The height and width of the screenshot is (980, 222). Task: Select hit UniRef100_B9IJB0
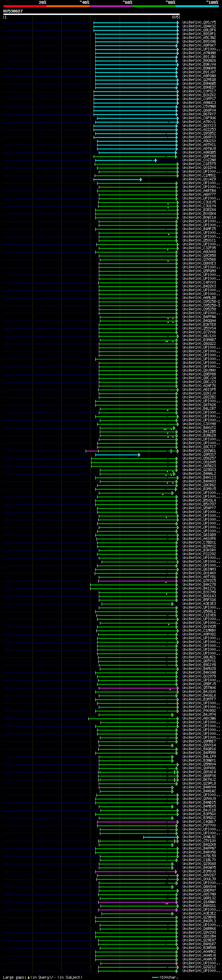point(199,57)
